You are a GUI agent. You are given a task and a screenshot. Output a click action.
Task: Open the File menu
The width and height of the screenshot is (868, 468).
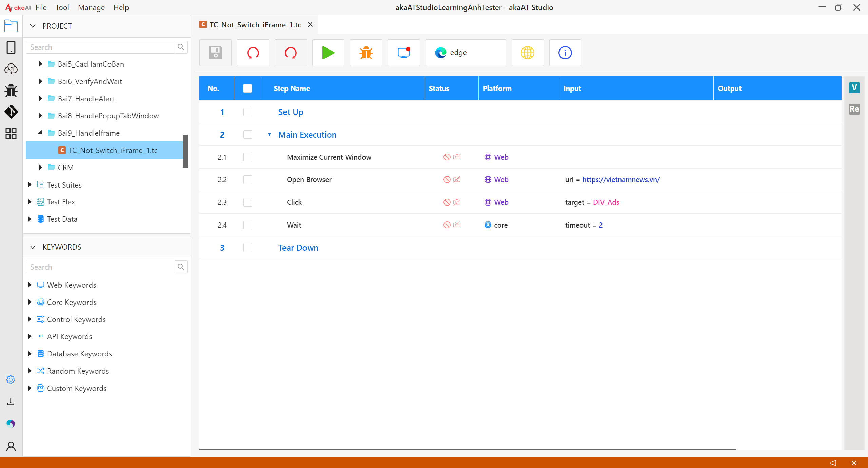[41, 7]
